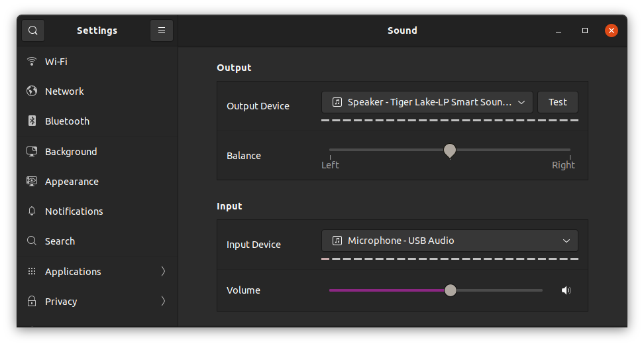Viewport: 644px width, 346px height.
Task: Click the search magnifier button in header
Action: pos(33,30)
